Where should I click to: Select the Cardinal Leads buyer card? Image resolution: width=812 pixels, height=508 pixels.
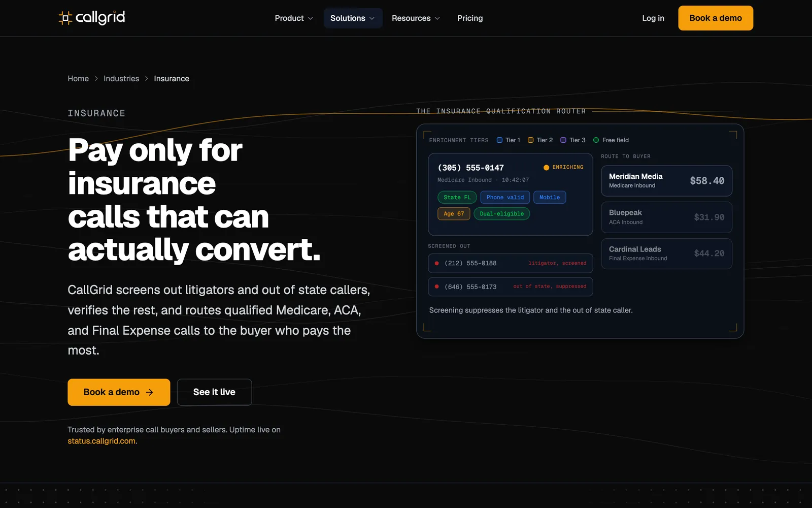click(666, 253)
